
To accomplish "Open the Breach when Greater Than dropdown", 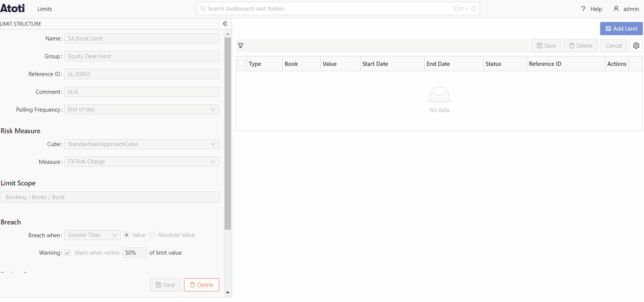I will [92, 235].
